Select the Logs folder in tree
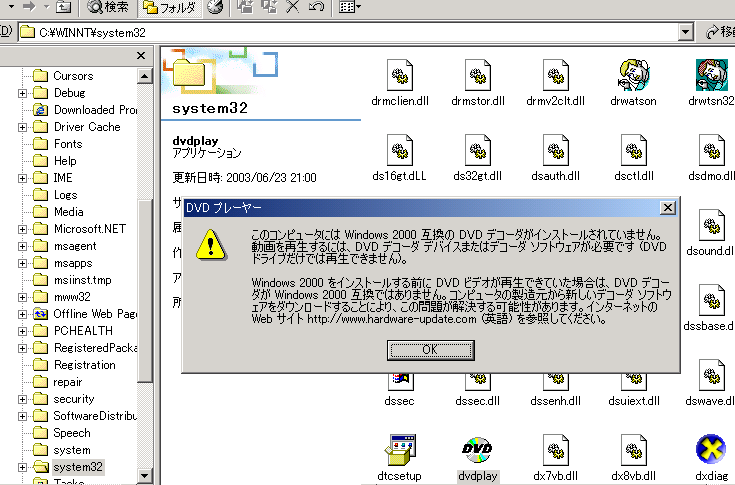The width and height of the screenshot is (735, 485). pyautogui.click(x=55, y=195)
